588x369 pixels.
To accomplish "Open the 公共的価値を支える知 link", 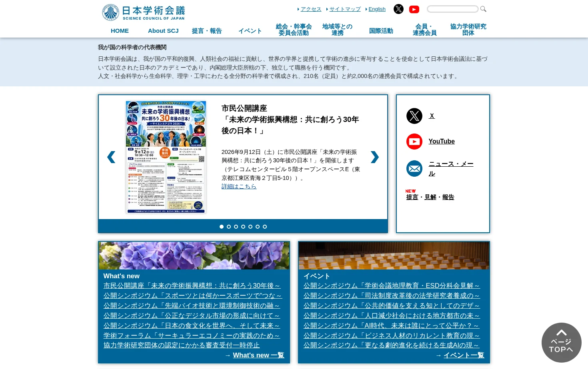I will tap(392, 306).
